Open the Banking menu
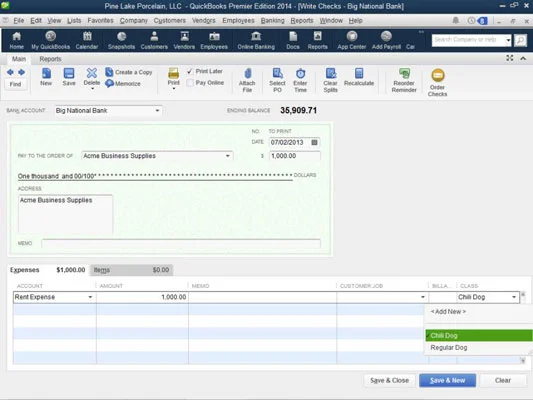 [272, 21]
